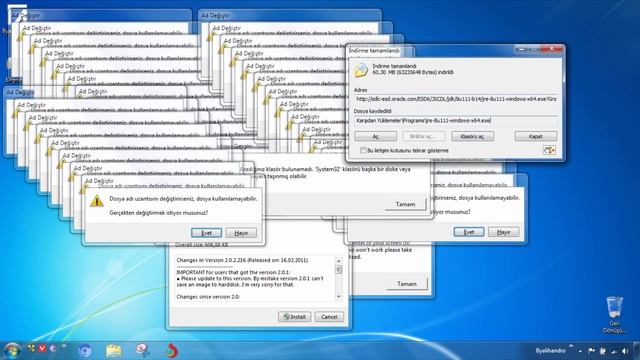Tick 'Bu iletişim kutusunu tekrar gösterme' checkbox

(x=362, y=151)
